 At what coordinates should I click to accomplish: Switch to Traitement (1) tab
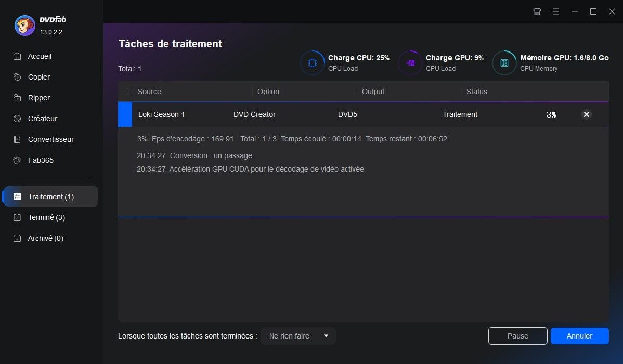pyautogui.click(x=51, y=197)
